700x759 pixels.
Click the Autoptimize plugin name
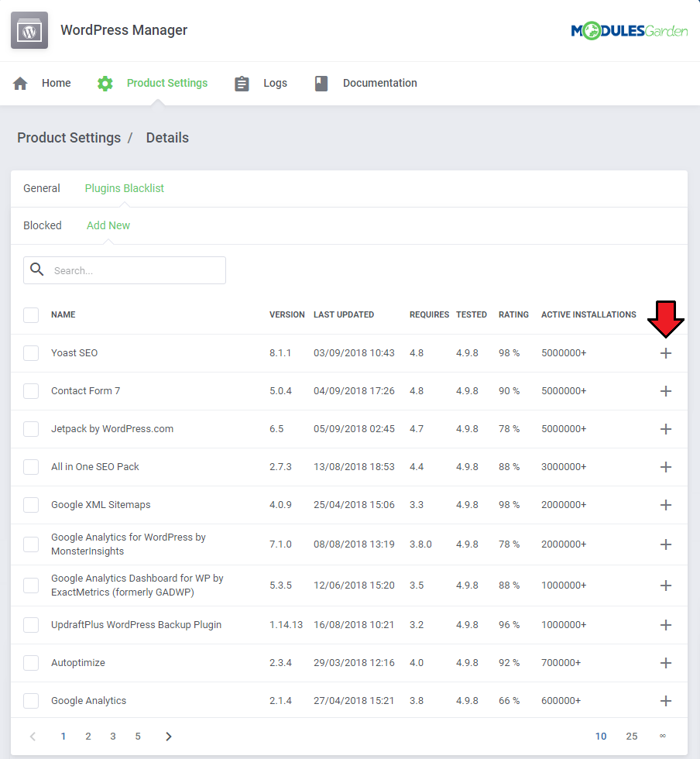pos(78,663)
